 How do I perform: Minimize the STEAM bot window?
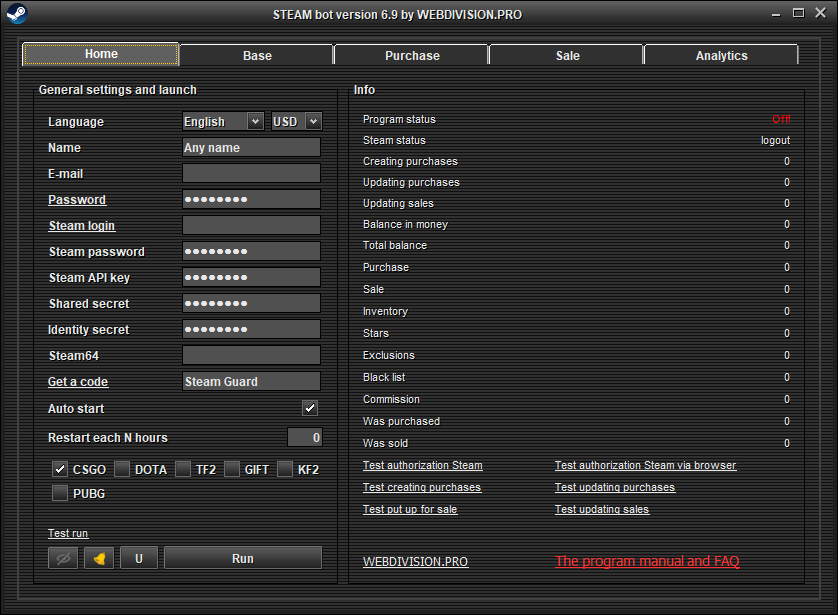777,14
